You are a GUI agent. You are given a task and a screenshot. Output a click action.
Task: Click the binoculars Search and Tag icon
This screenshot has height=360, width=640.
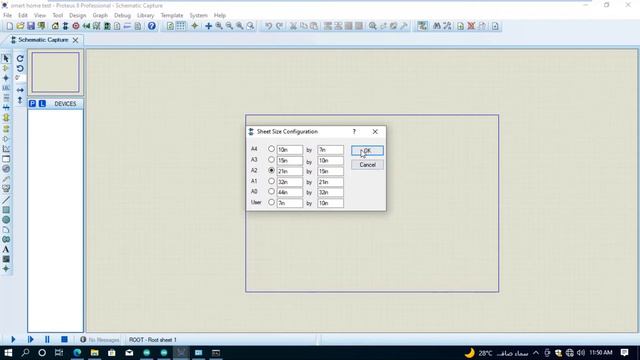click(437, 26)
